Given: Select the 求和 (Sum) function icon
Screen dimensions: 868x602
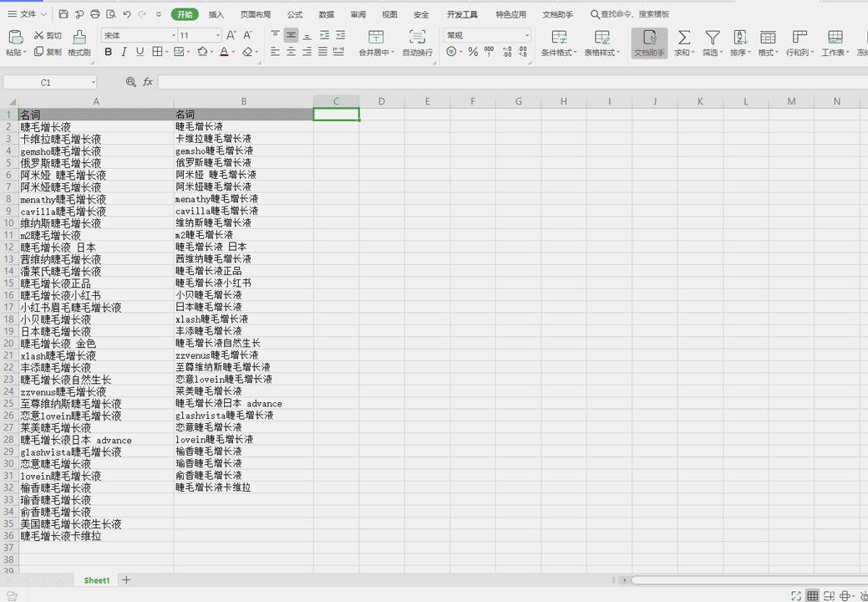Looking at the screenshot, I should (685, 39).
